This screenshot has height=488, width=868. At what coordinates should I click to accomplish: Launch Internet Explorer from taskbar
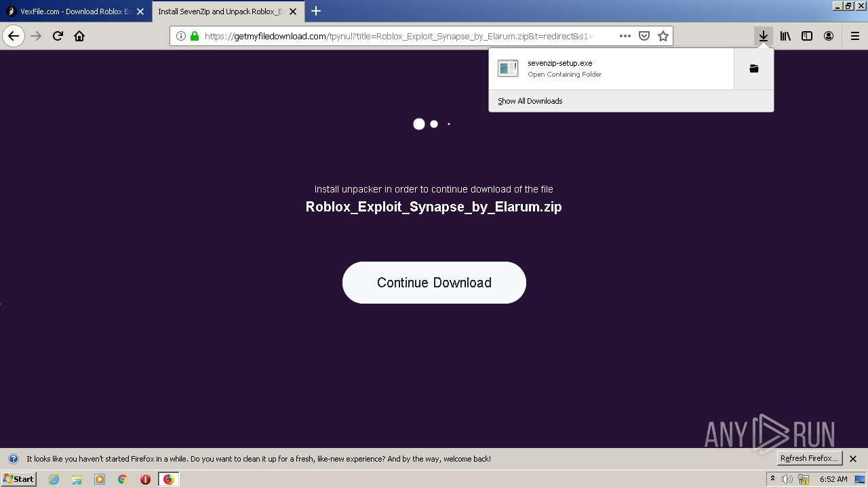54,479
